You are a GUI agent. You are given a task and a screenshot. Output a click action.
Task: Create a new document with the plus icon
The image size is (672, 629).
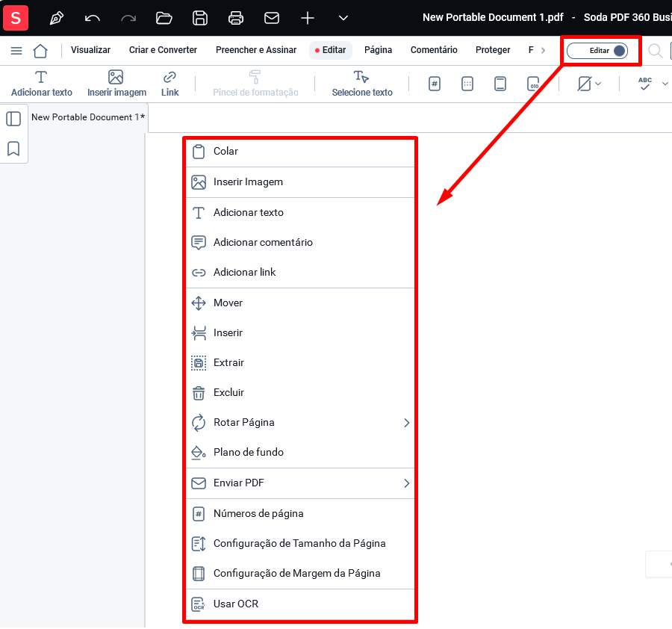(308, 18)
